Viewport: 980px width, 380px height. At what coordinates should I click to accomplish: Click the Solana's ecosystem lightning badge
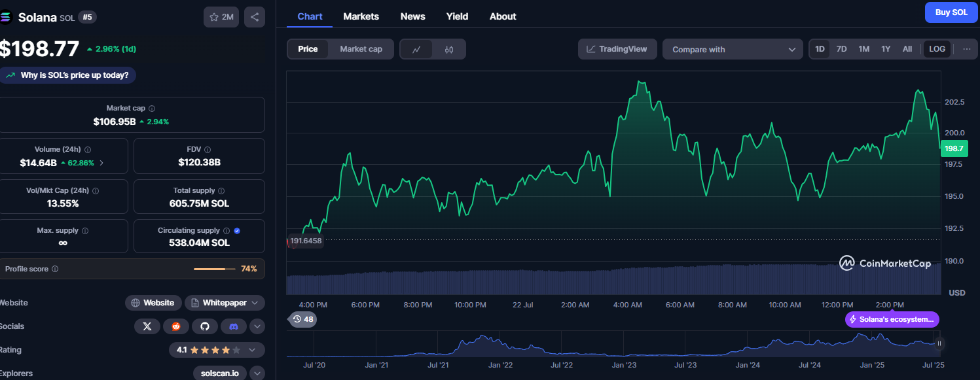tap(892, 319)
